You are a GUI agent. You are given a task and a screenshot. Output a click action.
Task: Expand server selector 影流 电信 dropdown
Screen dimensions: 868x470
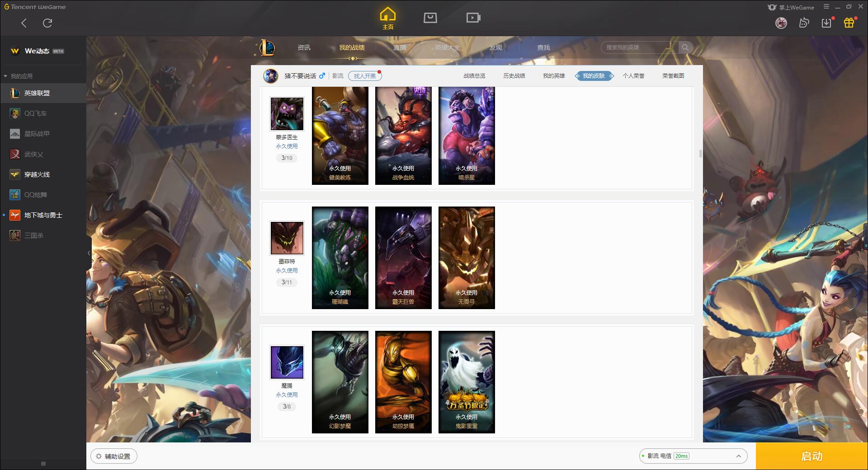pos(693,456)
